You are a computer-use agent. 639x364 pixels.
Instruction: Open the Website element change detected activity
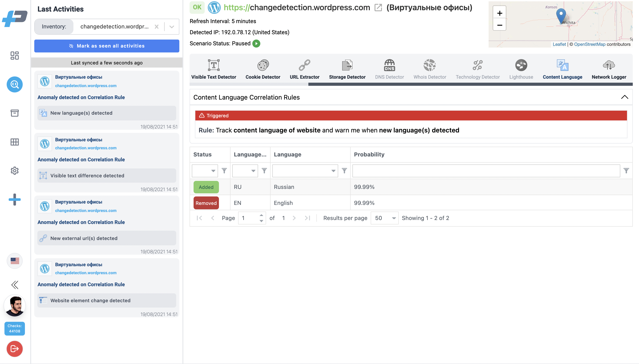[x=107, y=300]
